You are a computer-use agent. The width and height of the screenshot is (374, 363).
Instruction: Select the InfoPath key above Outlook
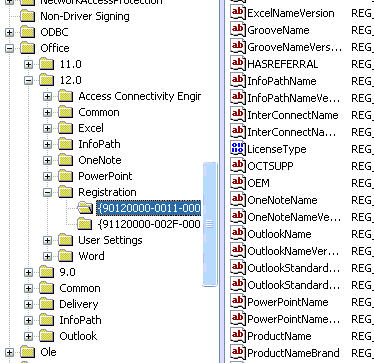80,320
